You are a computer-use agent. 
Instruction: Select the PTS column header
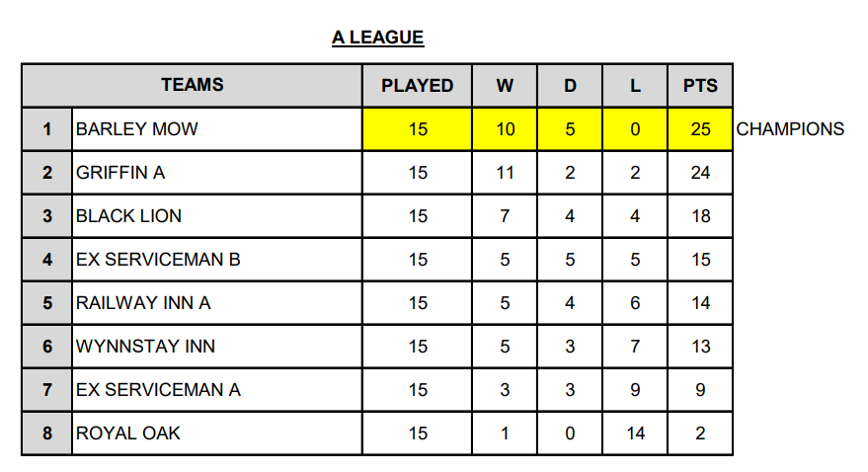point(700,86)
